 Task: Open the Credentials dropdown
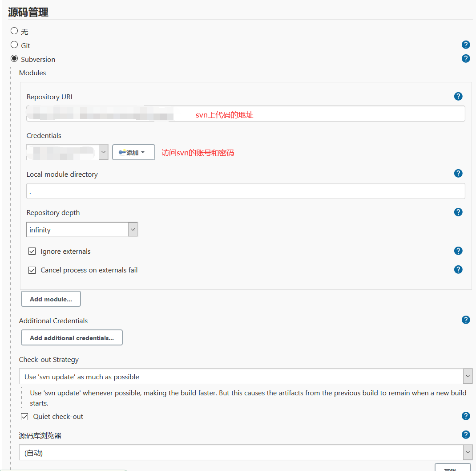67,152
